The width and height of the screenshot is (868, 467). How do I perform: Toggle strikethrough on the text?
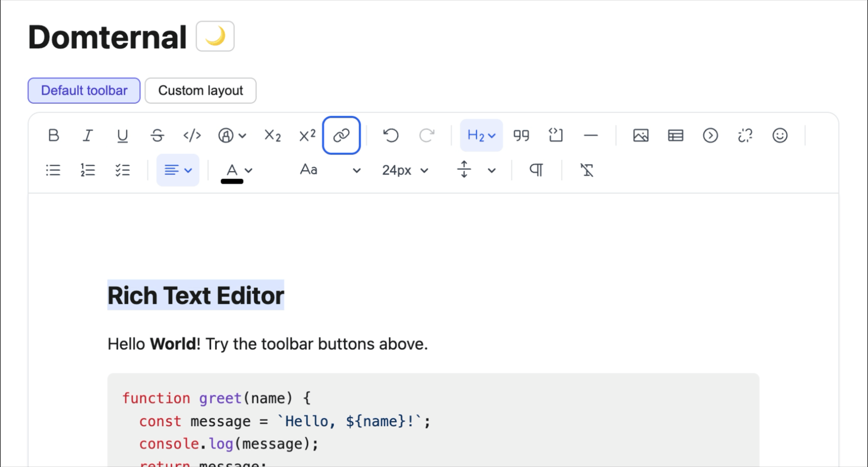157,135
